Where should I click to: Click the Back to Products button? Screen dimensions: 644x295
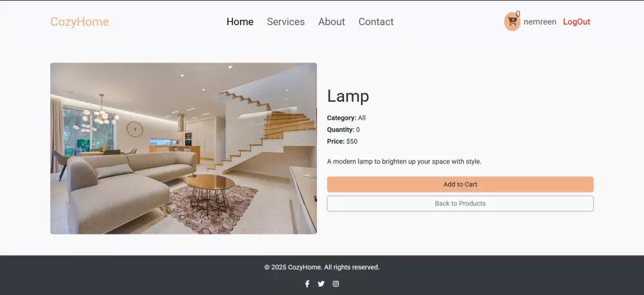tap(460, 204)
